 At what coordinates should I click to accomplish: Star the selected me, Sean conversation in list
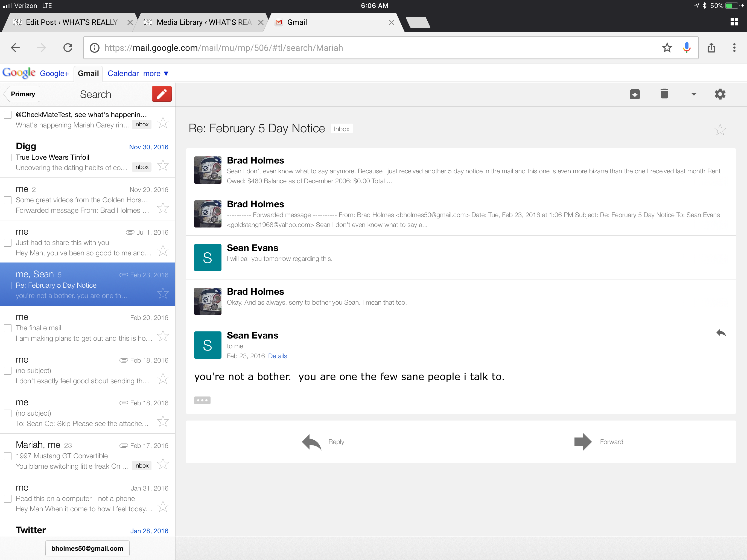(x=163, y=293)
